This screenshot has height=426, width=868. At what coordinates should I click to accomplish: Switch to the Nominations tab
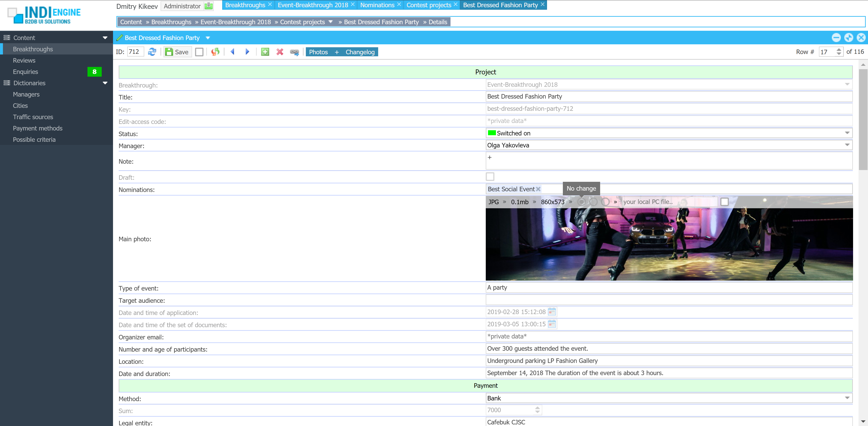click(x=377, y=5)
